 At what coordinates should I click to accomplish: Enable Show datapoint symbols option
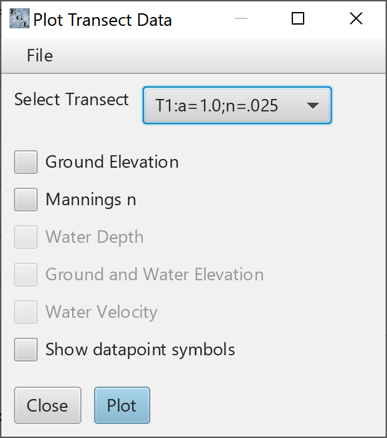[x=26, y=350]
